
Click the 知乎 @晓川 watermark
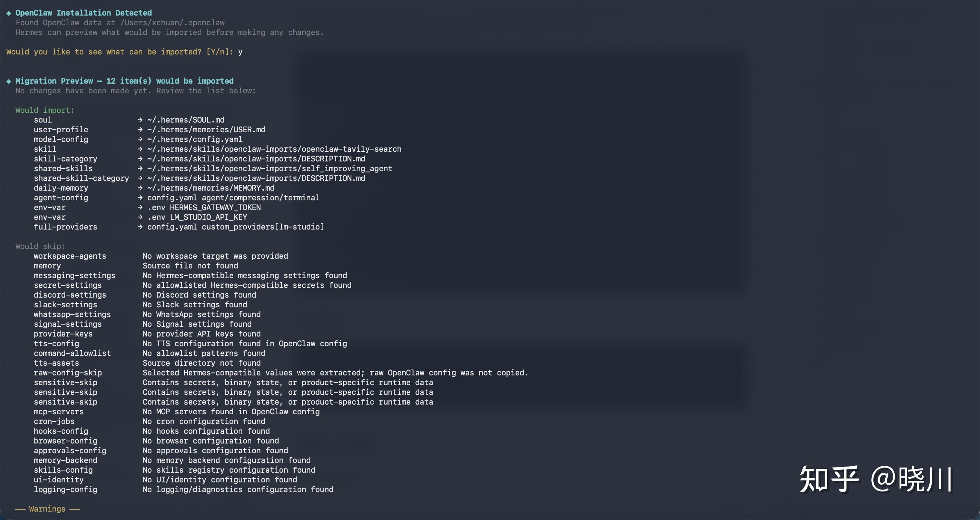(875, 479)
